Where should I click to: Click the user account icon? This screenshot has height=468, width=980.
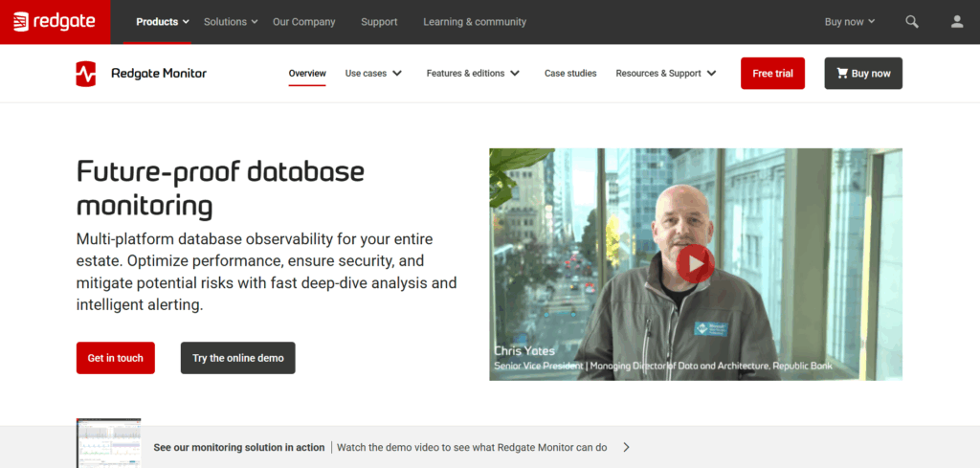coord(957,22)
